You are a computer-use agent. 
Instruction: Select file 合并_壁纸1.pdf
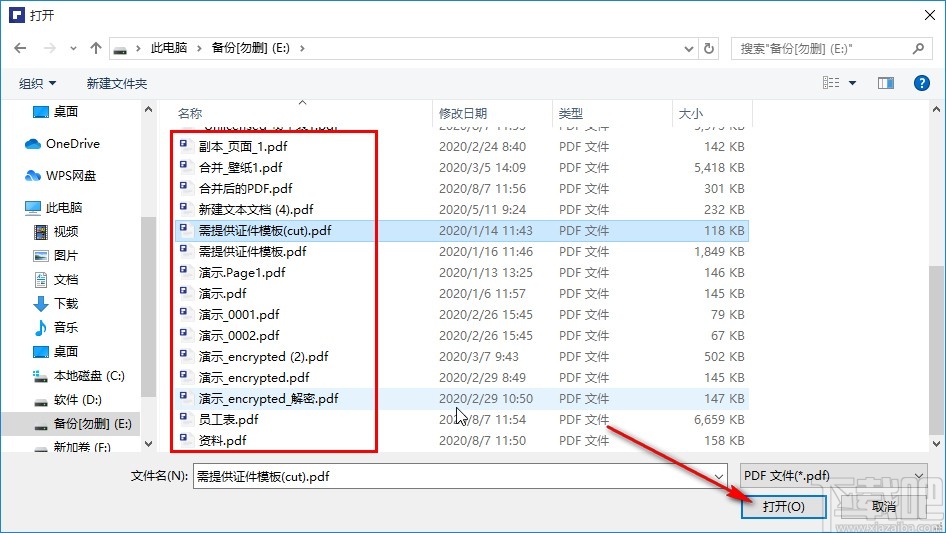click(241, 168)
